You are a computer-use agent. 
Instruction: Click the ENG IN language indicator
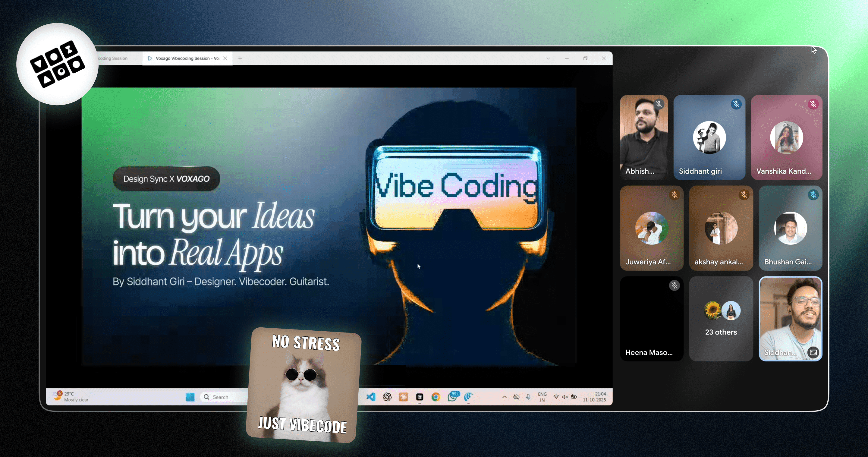tap(542, 397)
